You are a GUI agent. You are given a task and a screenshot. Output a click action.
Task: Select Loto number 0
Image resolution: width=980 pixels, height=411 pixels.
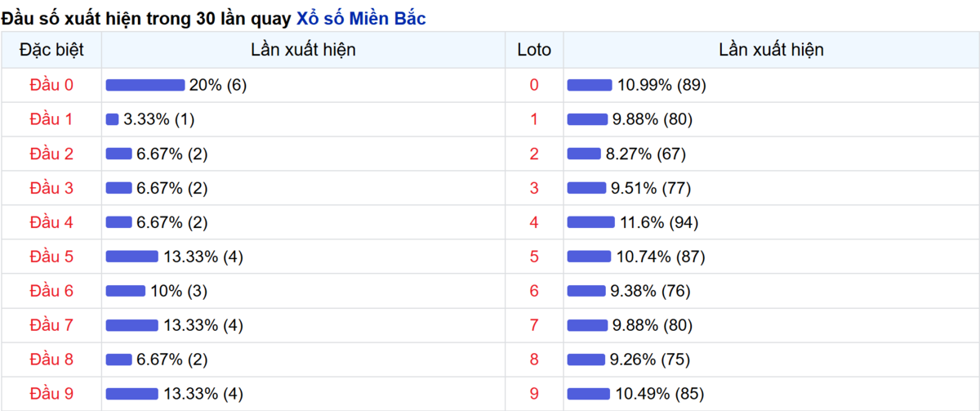tap(534, 85)
